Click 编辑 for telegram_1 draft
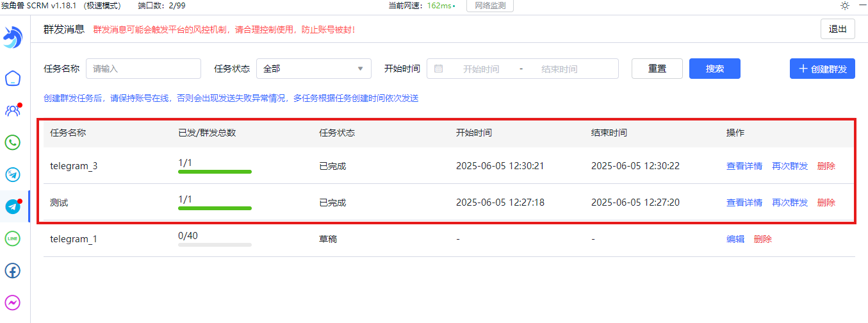 (735, 239)
